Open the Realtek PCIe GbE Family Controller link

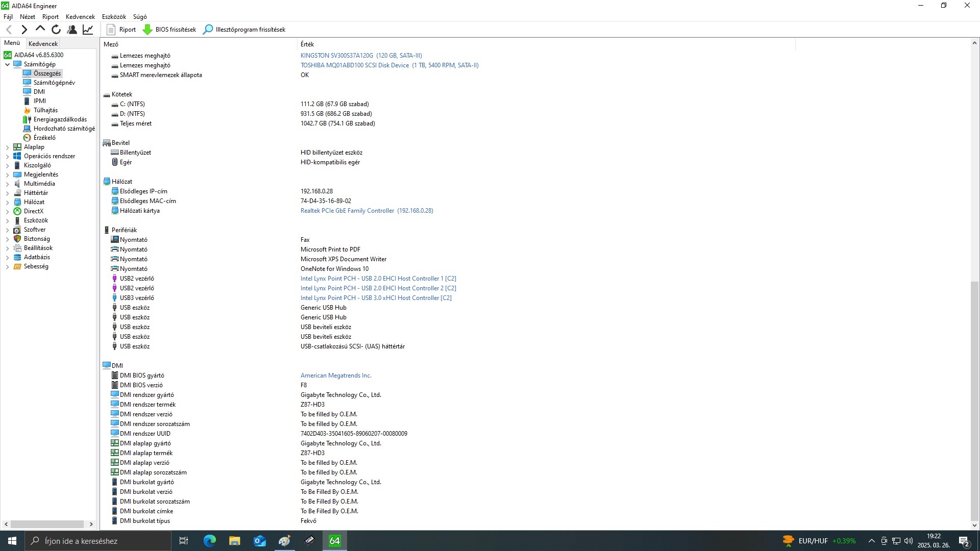[366, 211]
